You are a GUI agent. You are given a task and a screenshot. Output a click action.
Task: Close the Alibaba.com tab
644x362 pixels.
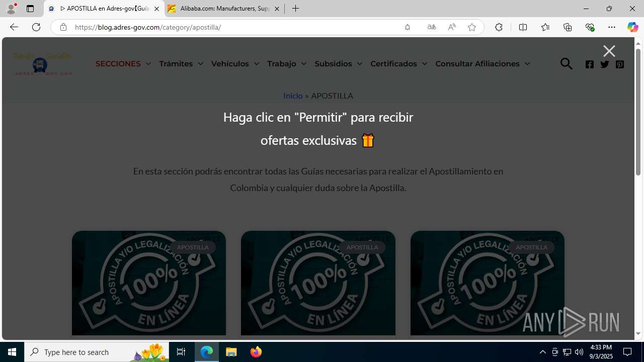pyautogui.click(x=277, y=9)
